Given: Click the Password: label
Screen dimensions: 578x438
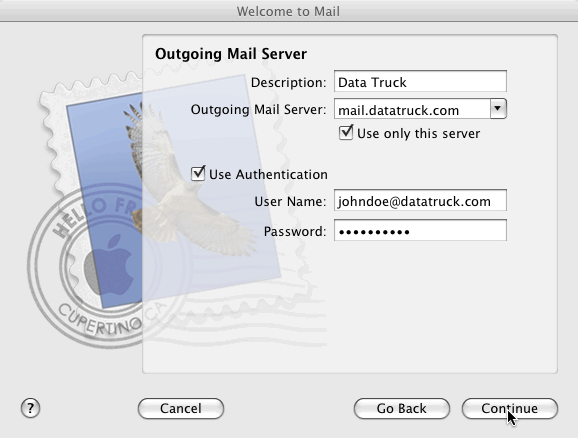Looking at the screenshot, I should pos(295,232).
